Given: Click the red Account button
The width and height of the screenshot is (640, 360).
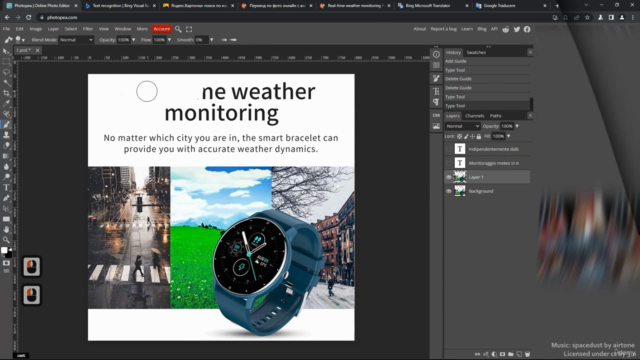Looking at the screenshot, I should click(x=162, y=29).
